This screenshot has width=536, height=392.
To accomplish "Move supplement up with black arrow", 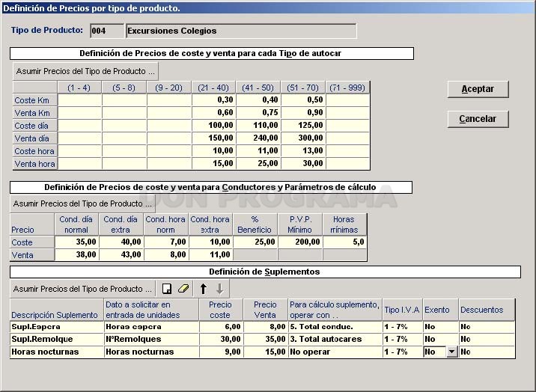I will point(203,289).
